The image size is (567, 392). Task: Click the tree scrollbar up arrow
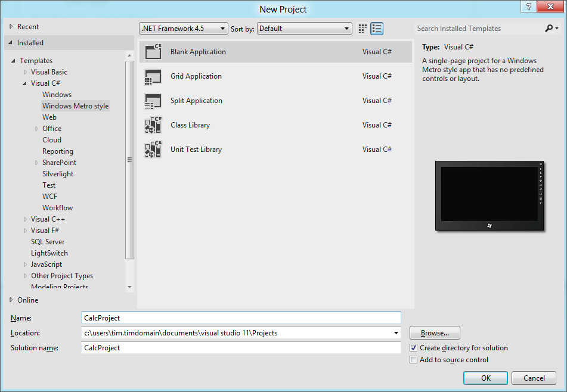129,55
